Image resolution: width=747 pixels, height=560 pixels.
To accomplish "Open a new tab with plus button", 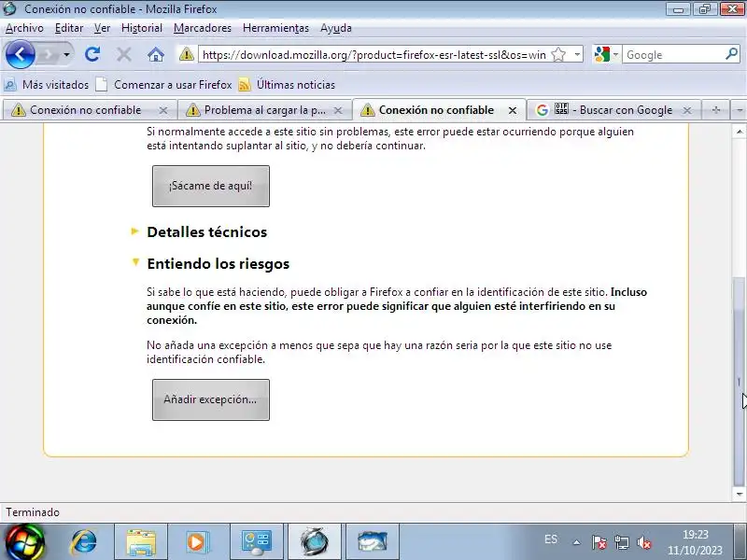I will [x=715, y=110].
